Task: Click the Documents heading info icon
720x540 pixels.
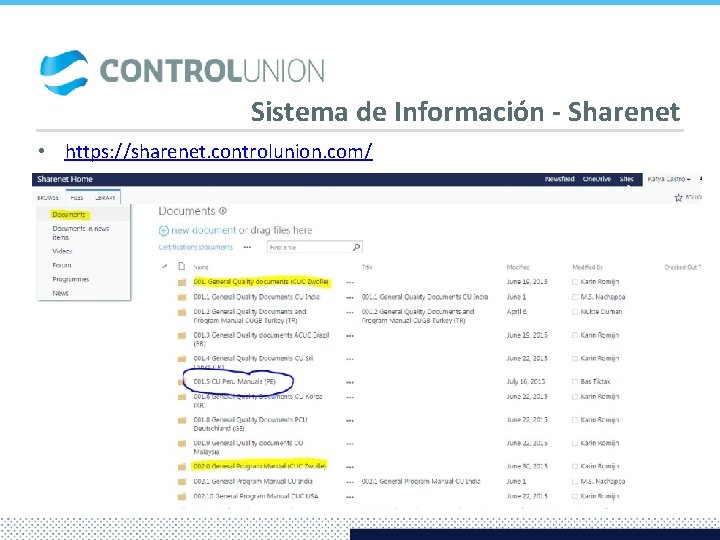Action: click(x=223, y=211)
